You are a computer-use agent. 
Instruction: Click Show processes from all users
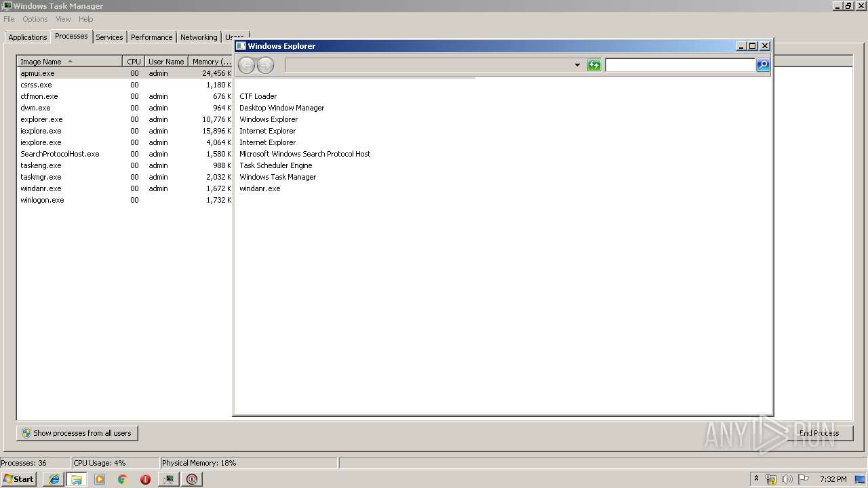point(77,433)
